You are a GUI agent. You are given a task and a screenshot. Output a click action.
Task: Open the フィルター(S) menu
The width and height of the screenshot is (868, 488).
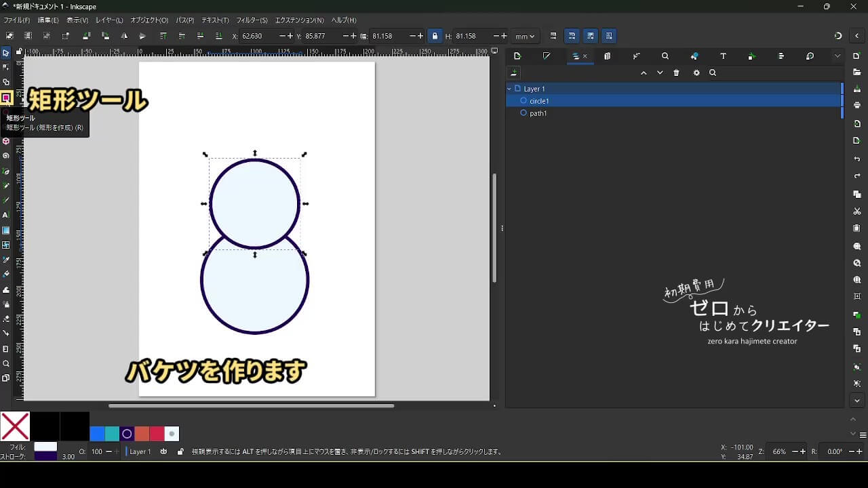click(x=251, y=20)
